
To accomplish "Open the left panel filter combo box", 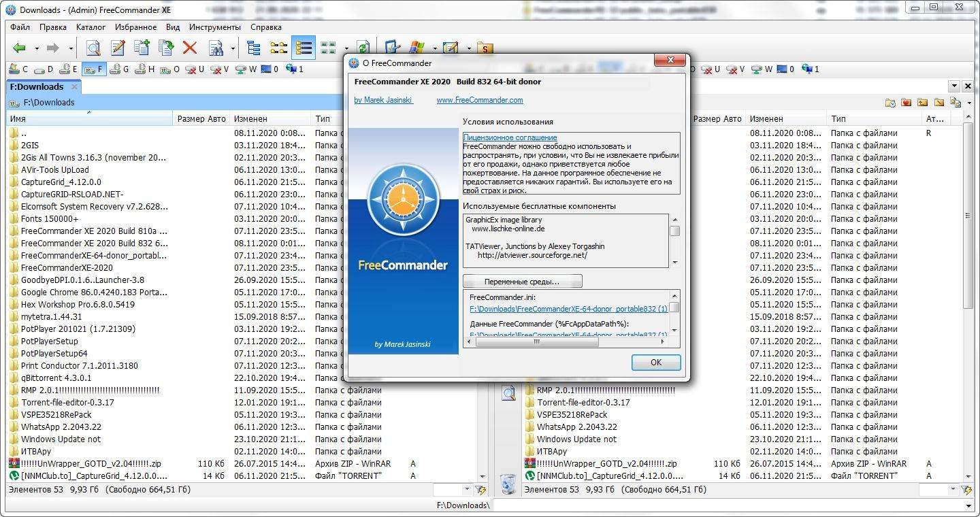I will point(453,490).
